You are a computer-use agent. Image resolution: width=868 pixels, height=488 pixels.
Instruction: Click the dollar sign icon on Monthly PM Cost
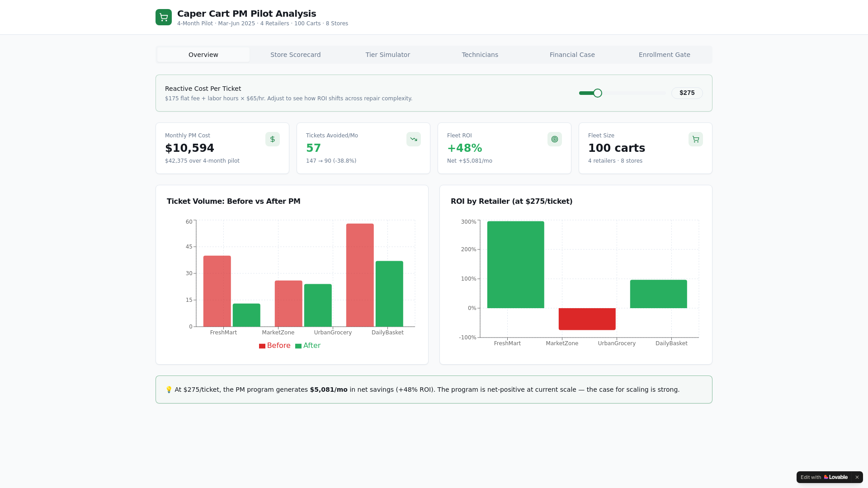(272, 139)
